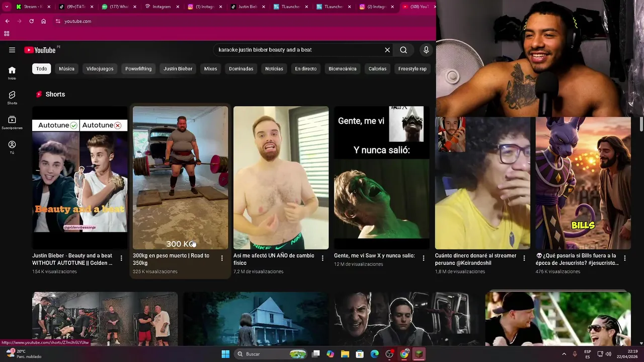Click title 'Cuánto dinero donaré al streamer peruano'
The height and width of the screenshot is (362, 644).
pyautogui.click(x=475, y=259)
